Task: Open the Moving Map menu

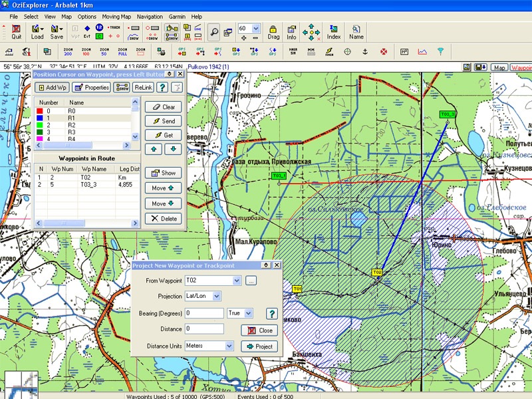Action: 116,16
